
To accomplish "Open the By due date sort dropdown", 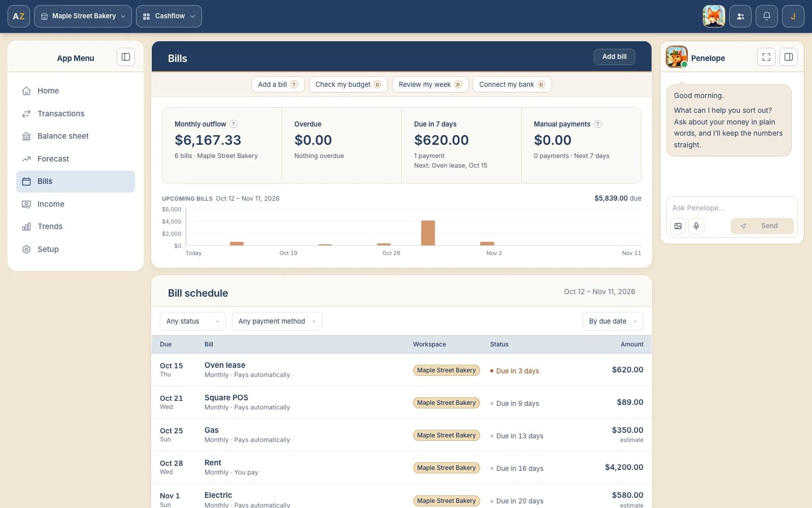I will point(613,321).
